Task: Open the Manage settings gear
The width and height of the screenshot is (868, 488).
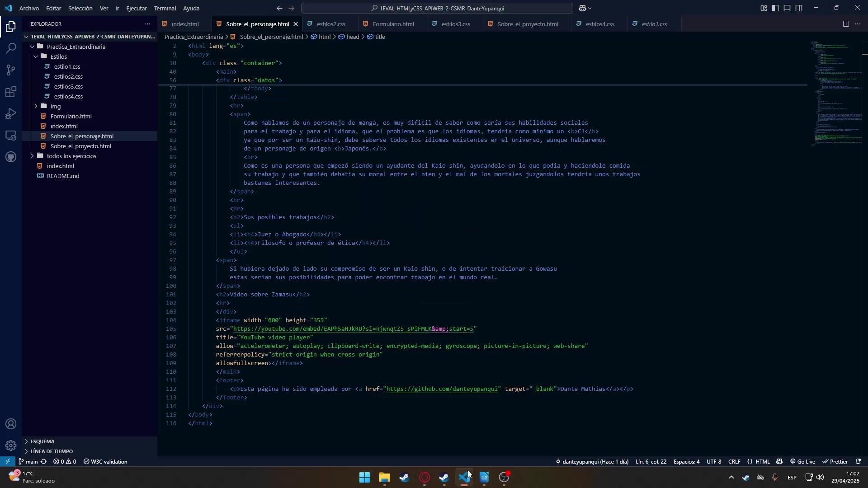Action: tap(11, 446)
